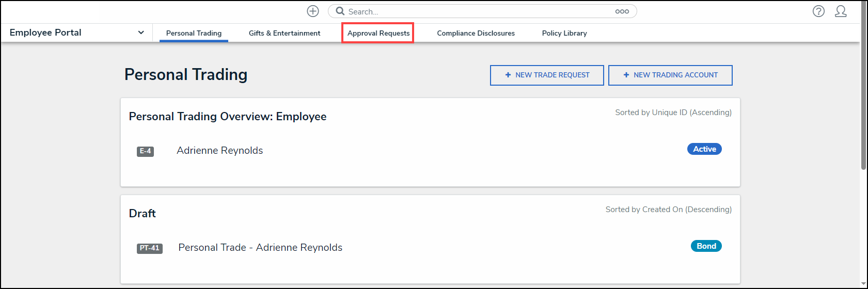Click the Active status badge
The image size is (868, 289).
pos(704,149)
